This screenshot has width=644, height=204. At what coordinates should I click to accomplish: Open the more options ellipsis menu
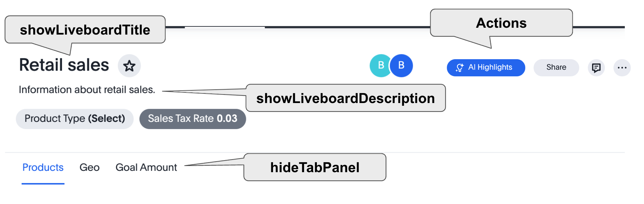point(623,67)
